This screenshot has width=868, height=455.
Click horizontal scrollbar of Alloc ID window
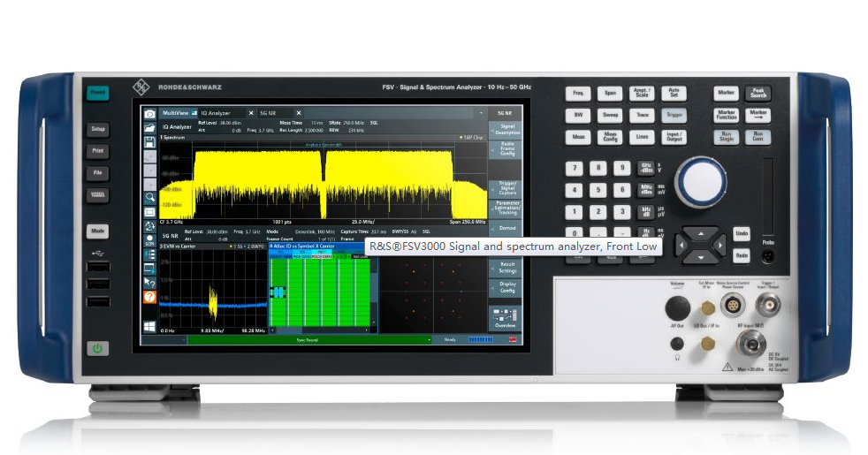(319, 330)
